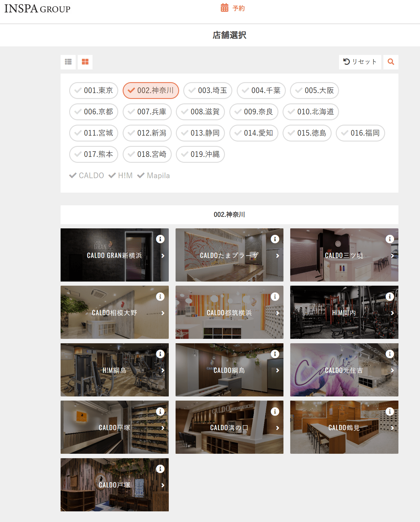
Task: Toggle the 019.沖縄 region filter
Action: 200,154
